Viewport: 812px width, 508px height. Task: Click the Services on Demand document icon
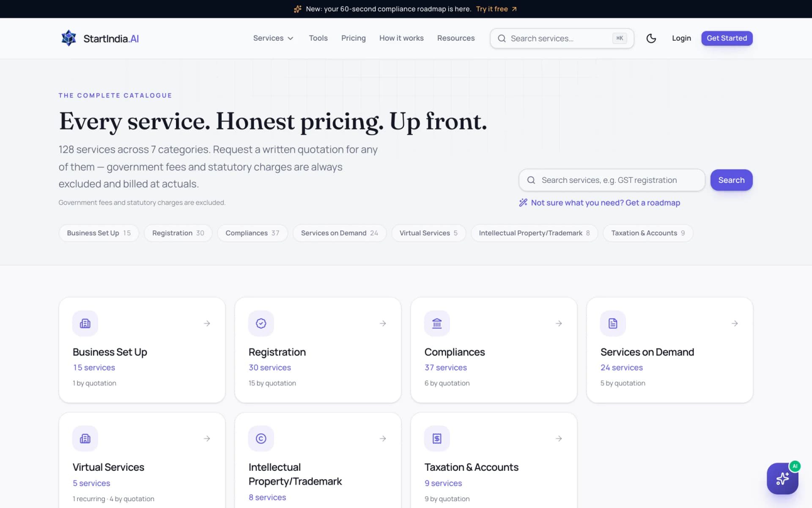613,323
